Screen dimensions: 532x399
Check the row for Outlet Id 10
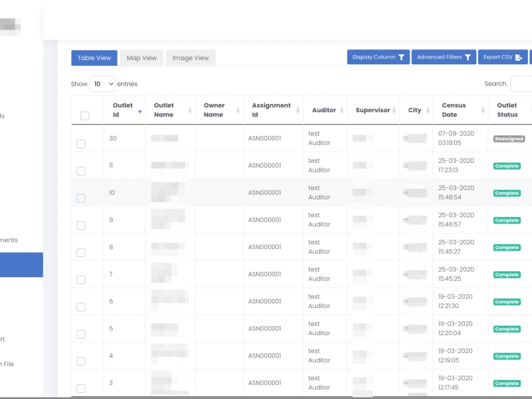tap(81, 198)
